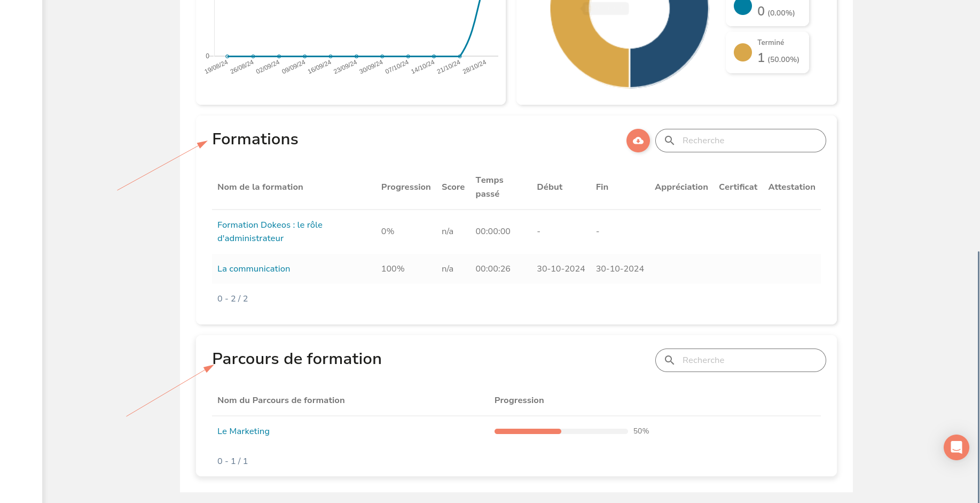The height and width of the screenshot is (503, 980).
Task: Open Formation Dokeos : le rôle d'administrateur
Action: (x=270, y=231)
